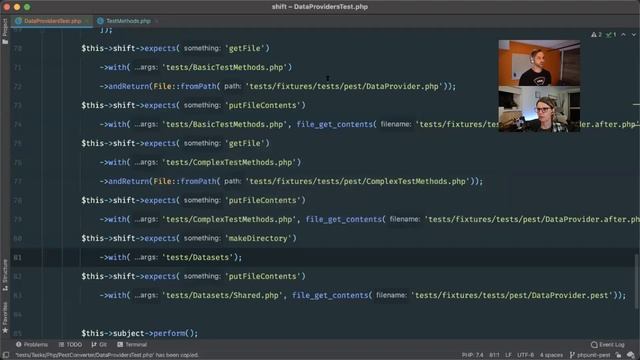This screenshot has height=360, width=640.
Task: Click $this->subject->perform() call
Action: click(x=140, y=333)
